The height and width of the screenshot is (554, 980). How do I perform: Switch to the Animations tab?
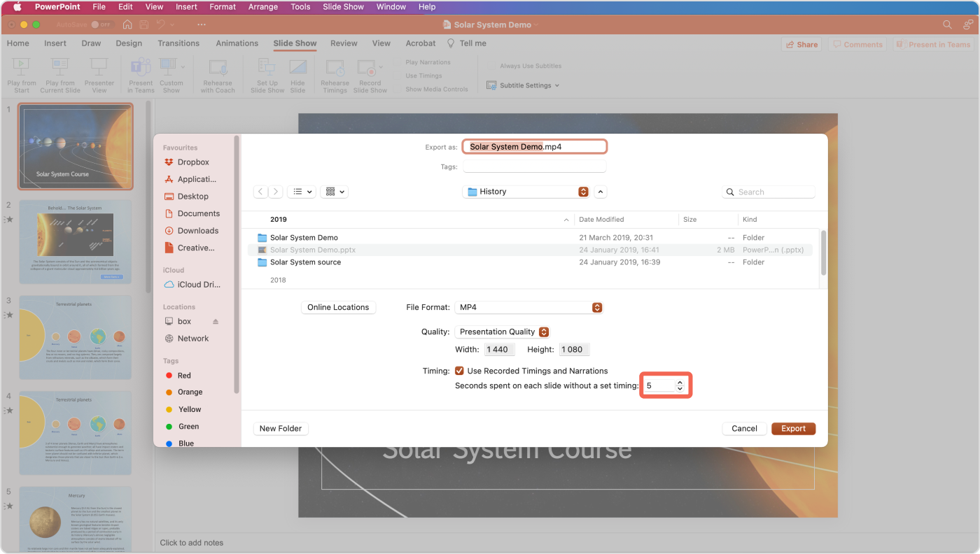[237, 43]
